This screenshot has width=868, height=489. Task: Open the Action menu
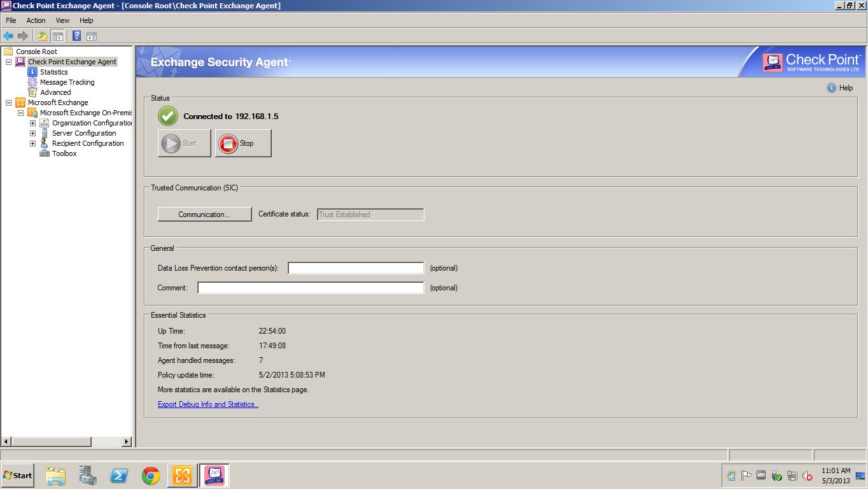(x=36, y=20)
